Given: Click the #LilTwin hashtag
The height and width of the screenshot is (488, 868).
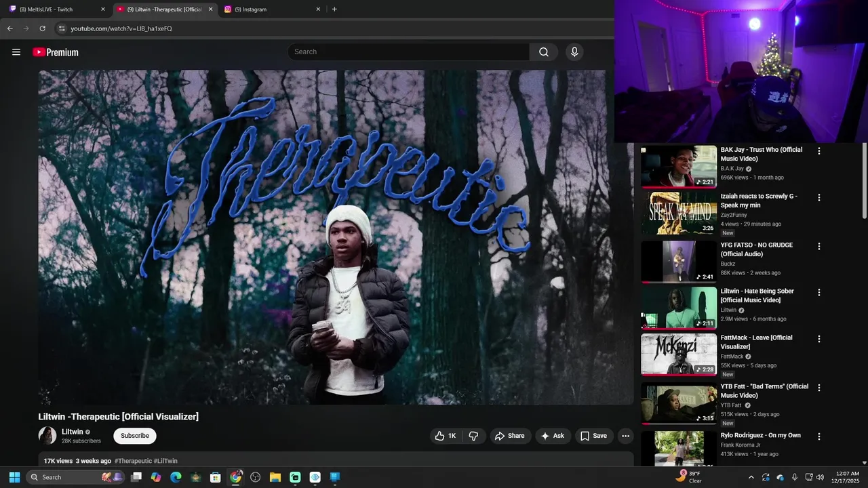Looking at the screenshot, I should tap(165, 461).
